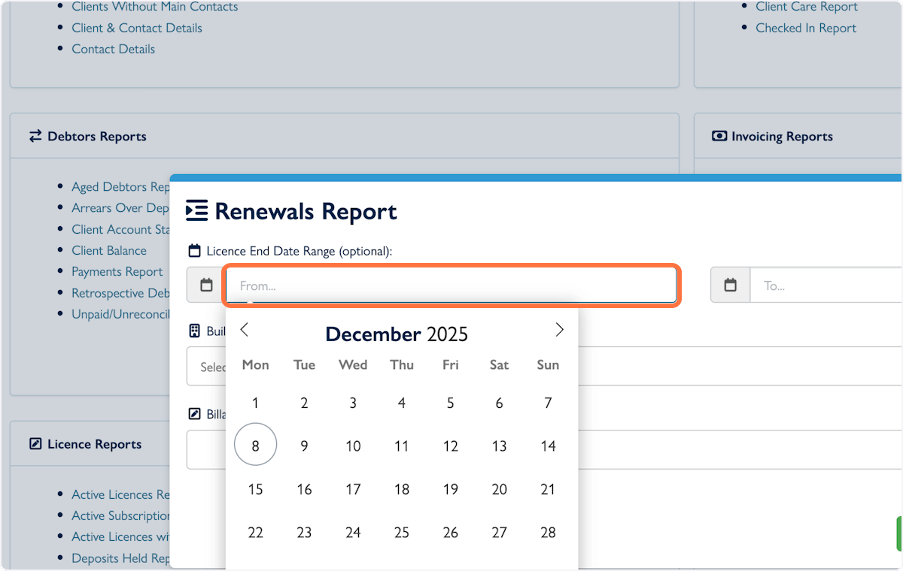Choose December 14 on the calendar
904x572 pixels.
548,446
